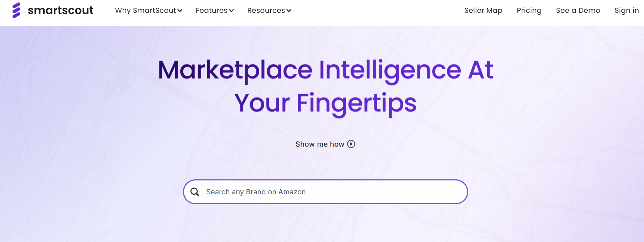This screenshot has height=242, width=644.
Task: Click the empty header space between Resources and Seller Map
Action: click(378, 11)
